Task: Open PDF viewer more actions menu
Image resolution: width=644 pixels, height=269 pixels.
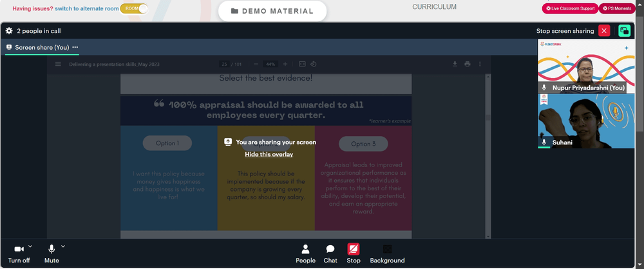Action: click(480, 64)
